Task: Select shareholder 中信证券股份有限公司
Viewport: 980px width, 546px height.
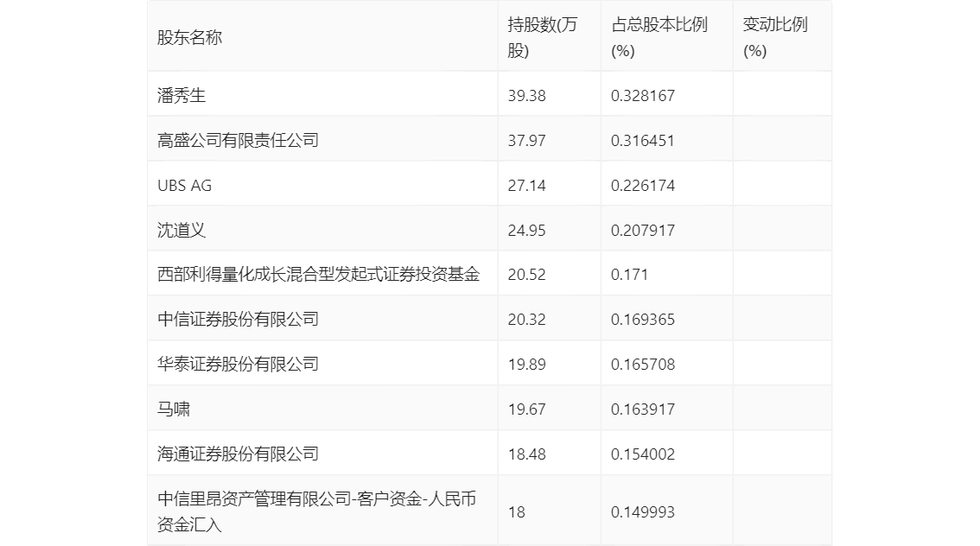Action: (x=239, y=320)
